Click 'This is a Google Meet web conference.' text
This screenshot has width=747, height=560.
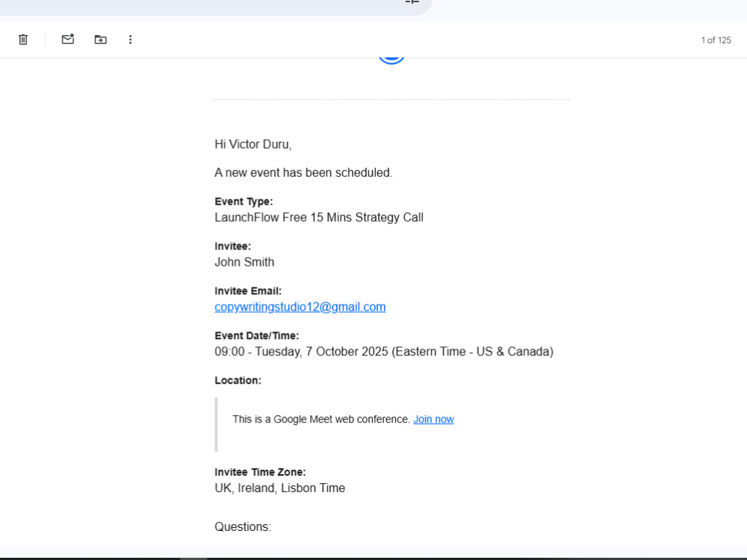click(x=321, y=419)
